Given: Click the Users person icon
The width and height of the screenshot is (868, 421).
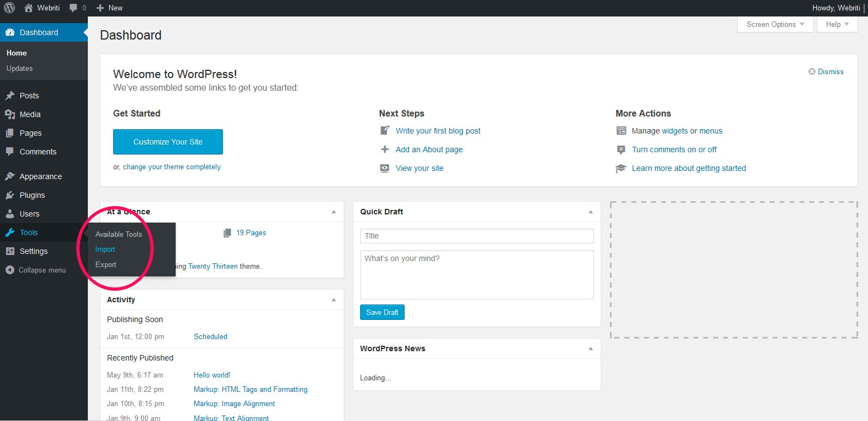Looking at the screenshot, I should tap(10, 214).
